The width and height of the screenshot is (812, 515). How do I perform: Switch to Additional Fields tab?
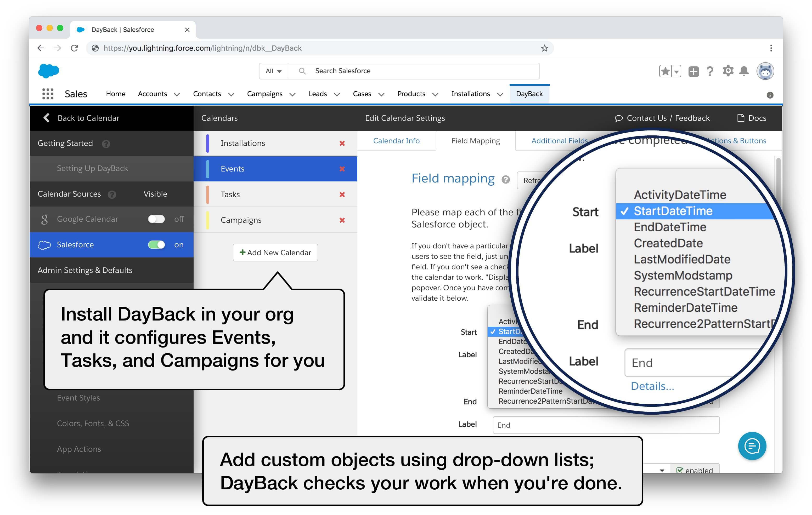[560, 141]
